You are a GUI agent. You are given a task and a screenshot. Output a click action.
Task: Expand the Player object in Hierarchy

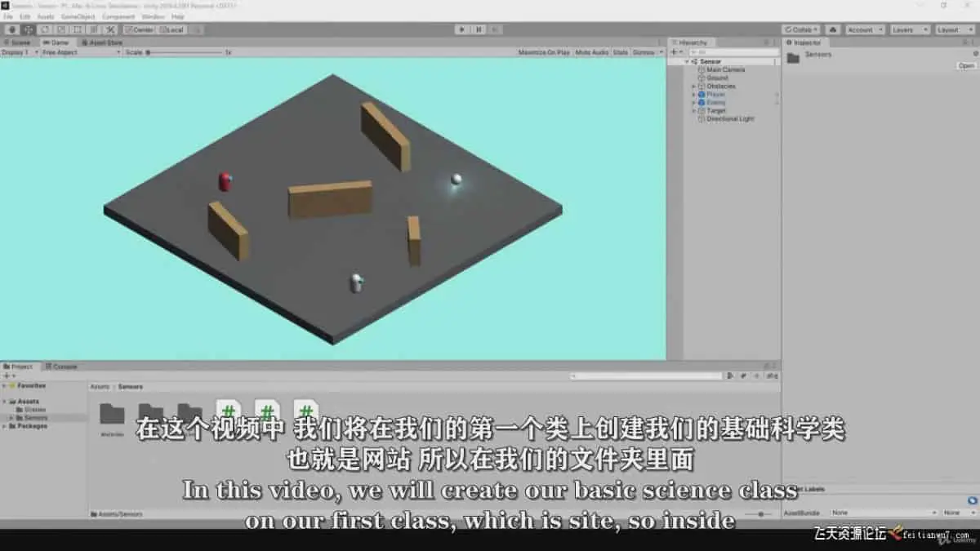pos(694,95)
